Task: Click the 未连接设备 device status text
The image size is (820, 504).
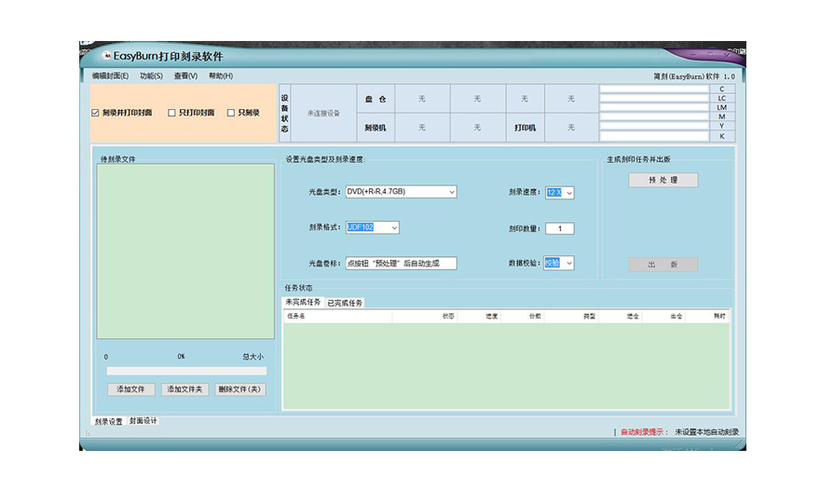Action: click(323, 114)
